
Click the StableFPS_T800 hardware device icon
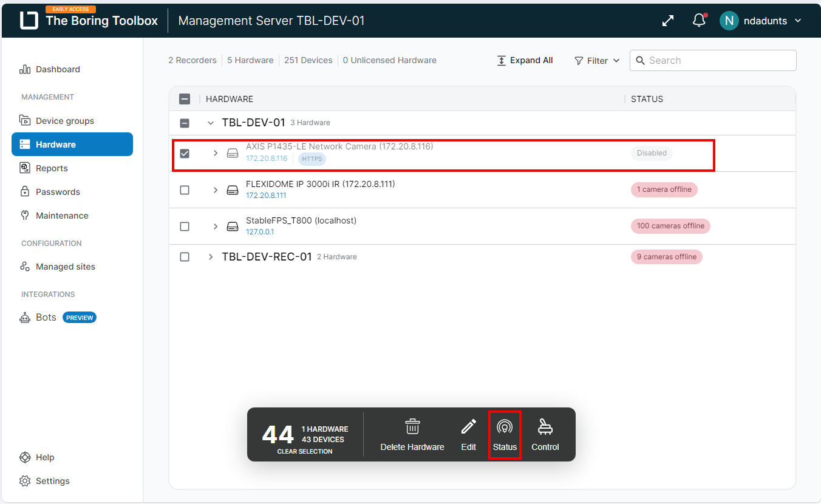pos(233,226)
